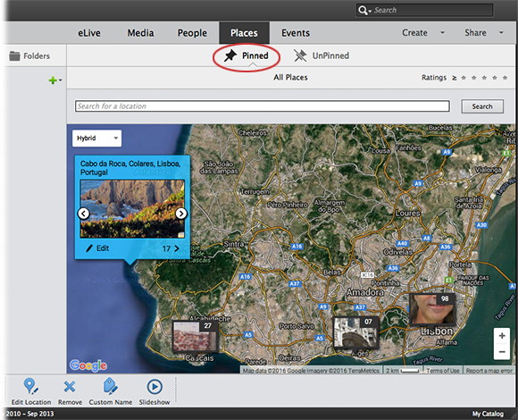Open the Cascais 27-photo stack
518x420 pixels.
click(x=196, y=336)
